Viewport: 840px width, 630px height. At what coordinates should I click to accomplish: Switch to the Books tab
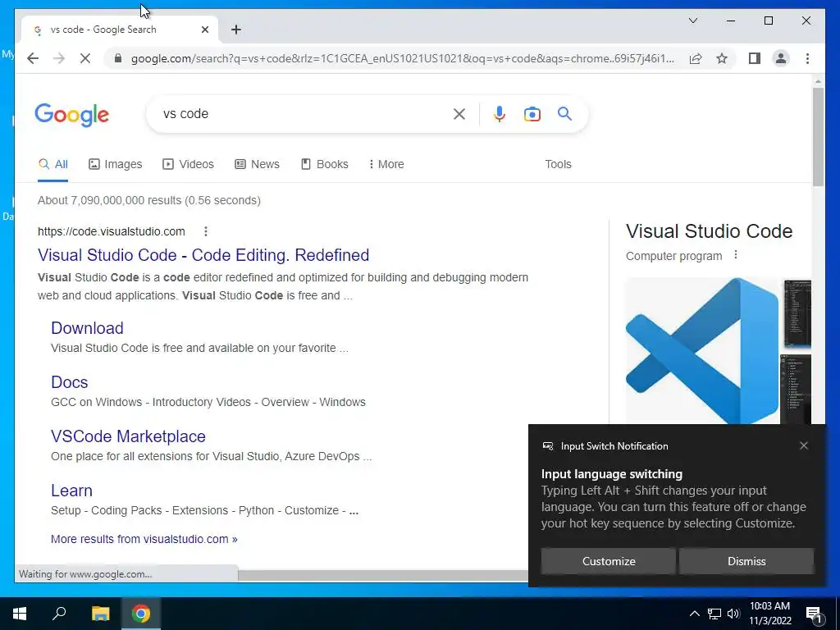click(x=325, y=164)
